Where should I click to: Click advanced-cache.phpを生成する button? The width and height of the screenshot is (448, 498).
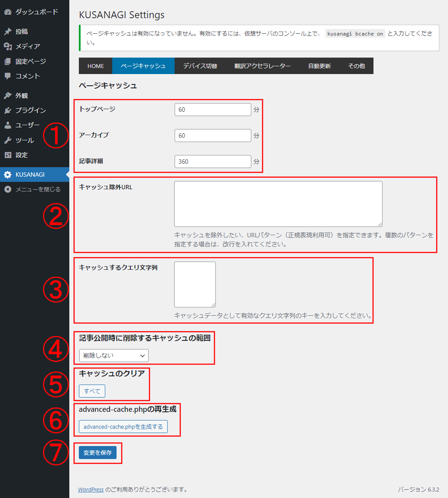click(x=123, y=427)
